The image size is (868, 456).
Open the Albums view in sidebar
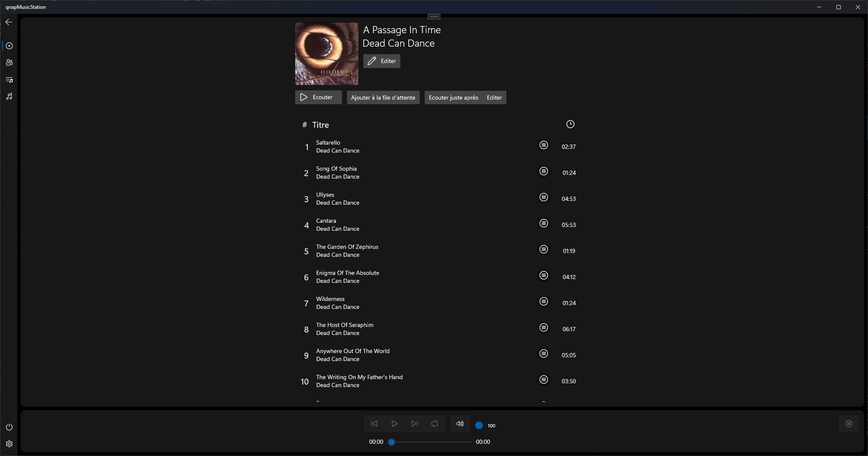click(x=9, y=46)
